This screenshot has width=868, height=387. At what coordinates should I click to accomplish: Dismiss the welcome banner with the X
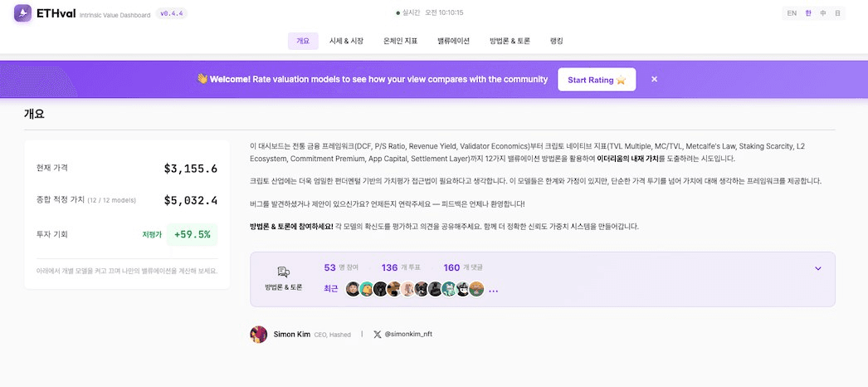[655, 79]
